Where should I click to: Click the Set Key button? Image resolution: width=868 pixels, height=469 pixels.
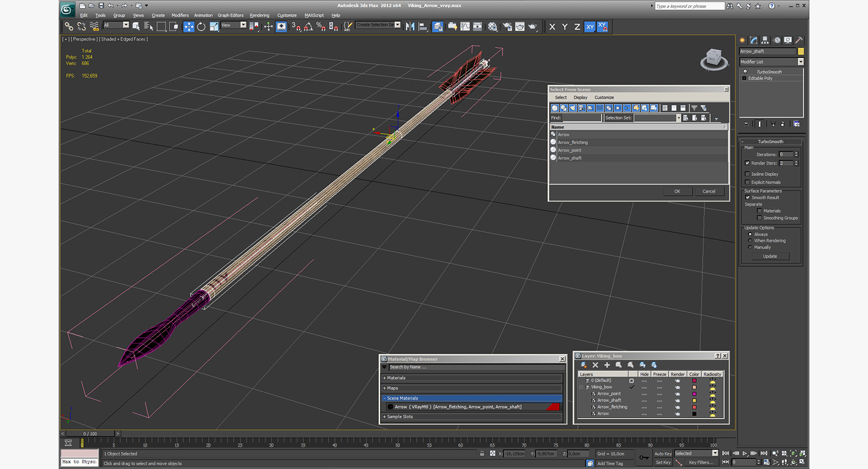(x=663, y=463)
